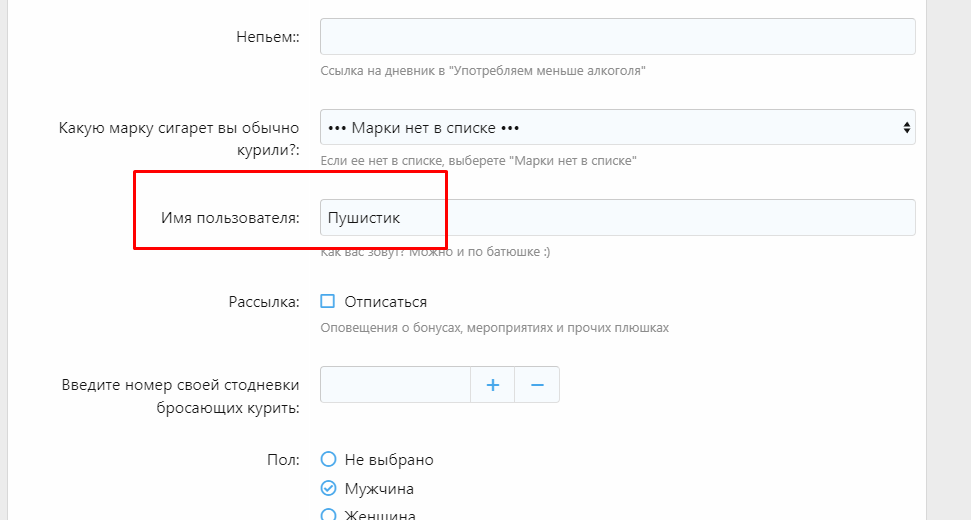Click the plus increment button
This screenshot has width=971, height=520.
[492, 385]
